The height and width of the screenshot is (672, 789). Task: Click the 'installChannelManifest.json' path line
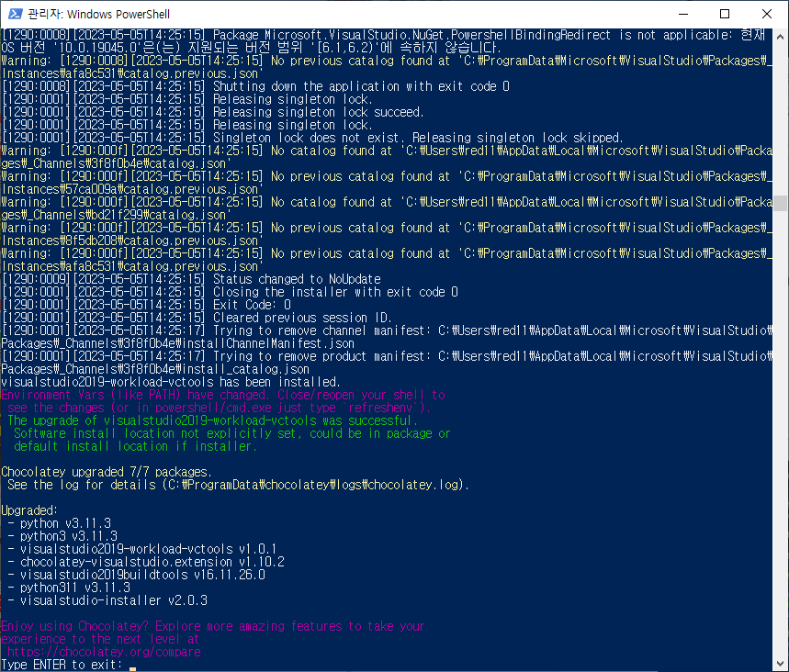tap(177, 343)
